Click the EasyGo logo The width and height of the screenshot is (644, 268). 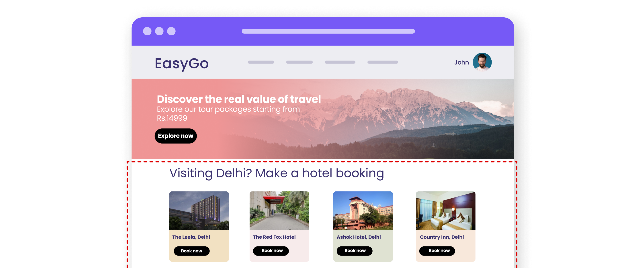coord(181,64)
